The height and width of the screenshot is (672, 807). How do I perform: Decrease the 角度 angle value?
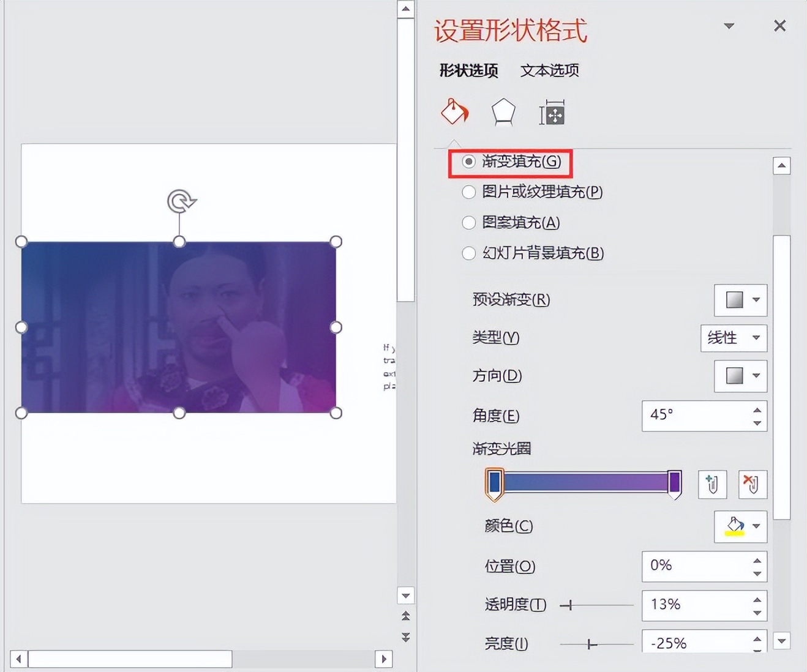[x=757, y=423]
